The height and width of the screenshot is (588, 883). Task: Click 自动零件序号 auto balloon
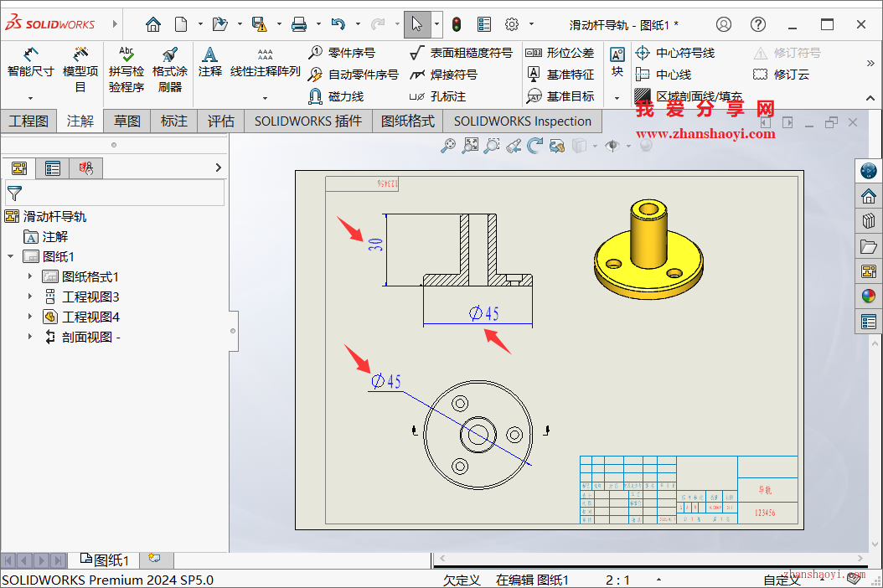tap(353, 75)
